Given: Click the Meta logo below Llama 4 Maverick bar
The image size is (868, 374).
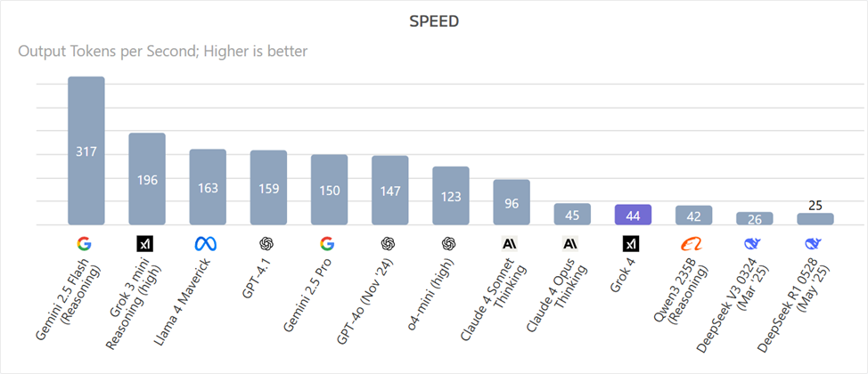Looking at the screenshot, I should [x=207, y=243].
